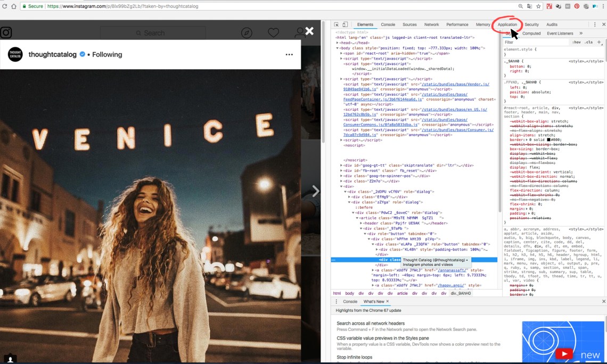
Task: Toggle the device toolbar icon in DevTools
Action: [345, 24]
